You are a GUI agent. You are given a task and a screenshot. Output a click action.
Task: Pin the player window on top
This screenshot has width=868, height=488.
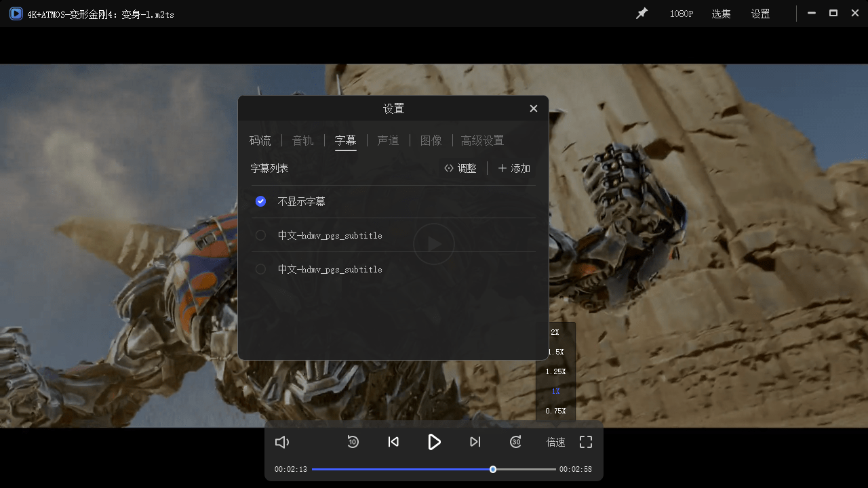point(642,14)
